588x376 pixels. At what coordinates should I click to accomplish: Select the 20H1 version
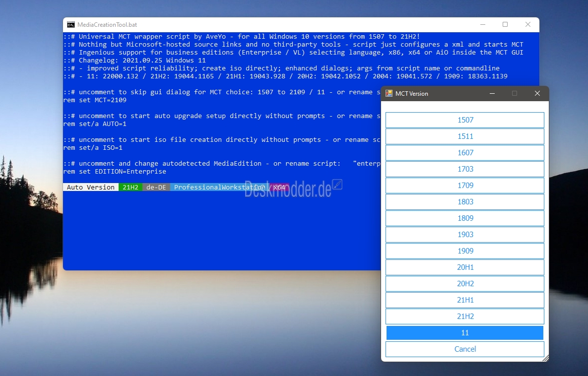[464, 267]
